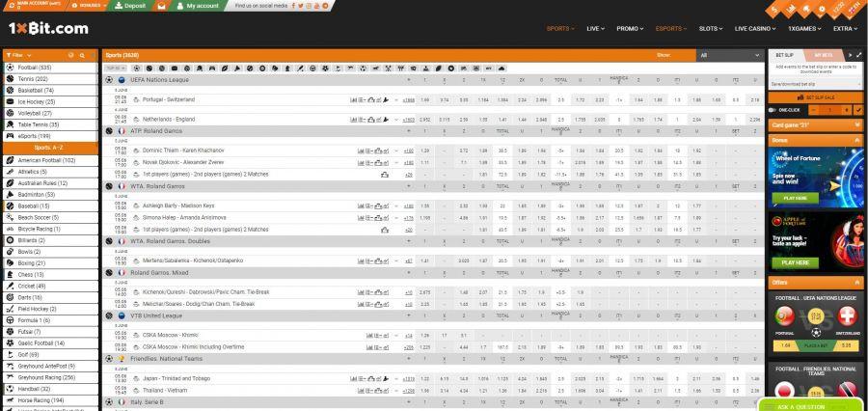The width and height of the screenshot is (868, 411).
Task: Open Japan - Trinidad and Tobago match
Action: (176, 378)
